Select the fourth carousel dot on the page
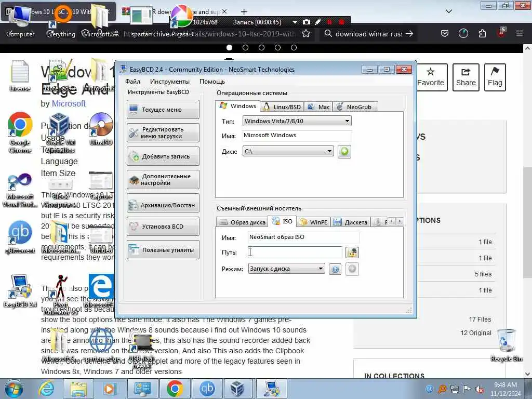The image size is (532, 399). click(x=277, y=47)
